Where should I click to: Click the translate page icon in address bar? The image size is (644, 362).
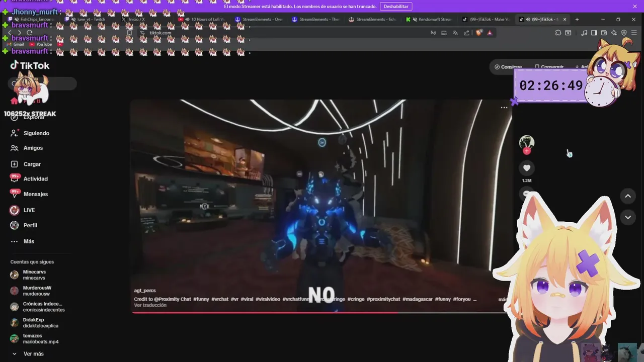455,33
